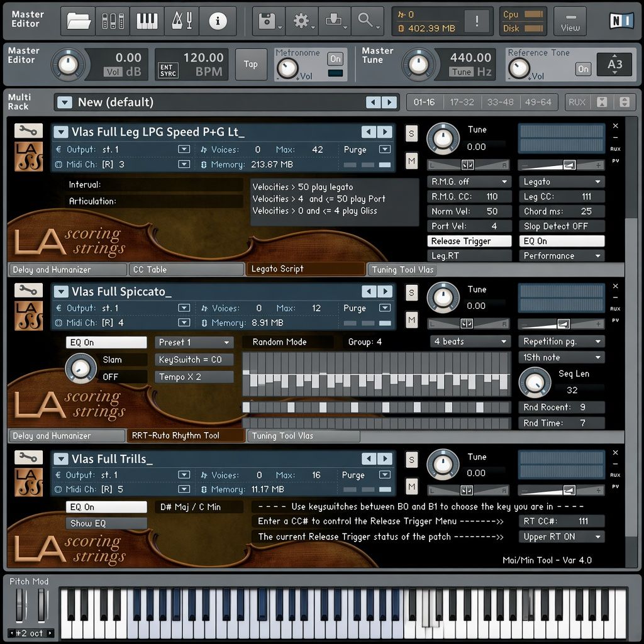Open the Performance dropdown

pyautogui.click(x=562, y=255)
